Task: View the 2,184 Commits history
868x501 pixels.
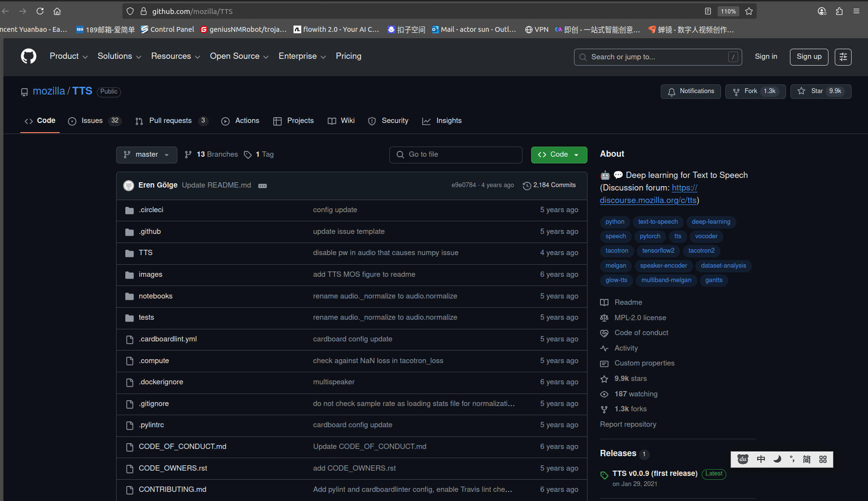Action: click(549, 185)
